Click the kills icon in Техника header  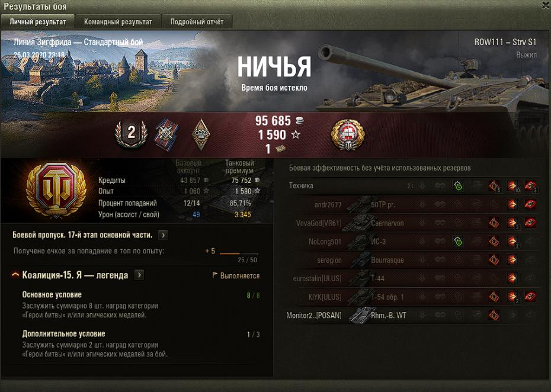click(x=531, y=186)
